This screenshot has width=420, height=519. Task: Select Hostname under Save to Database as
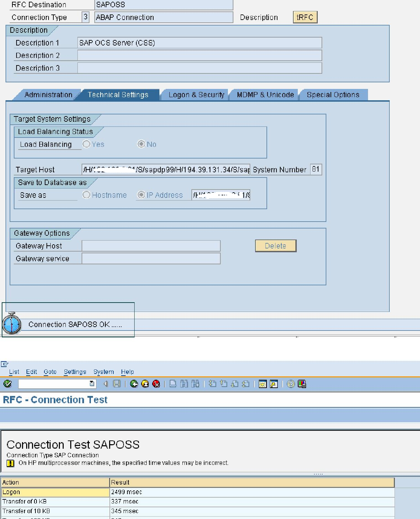86,195
